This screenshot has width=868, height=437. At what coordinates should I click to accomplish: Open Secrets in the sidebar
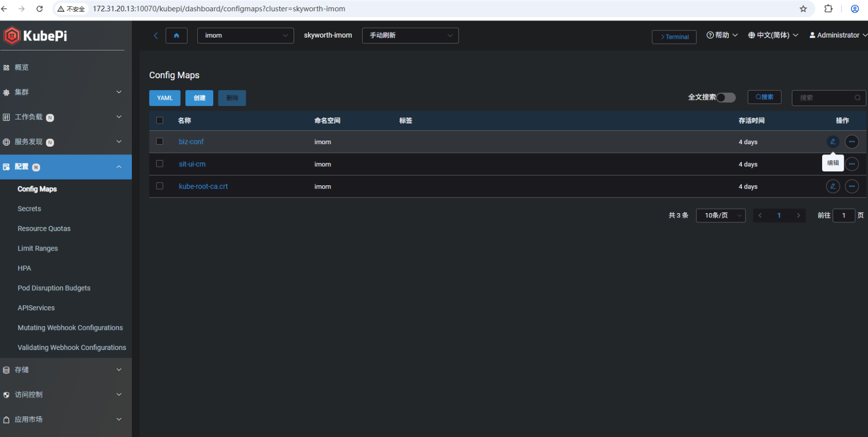(29, 209)
